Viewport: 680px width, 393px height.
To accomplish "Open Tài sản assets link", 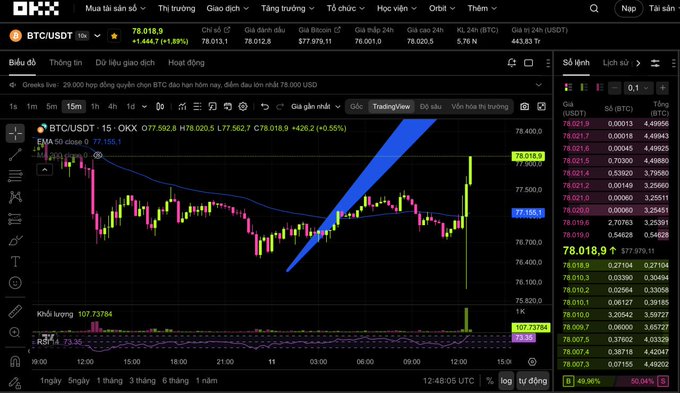I will click(662, 8).
